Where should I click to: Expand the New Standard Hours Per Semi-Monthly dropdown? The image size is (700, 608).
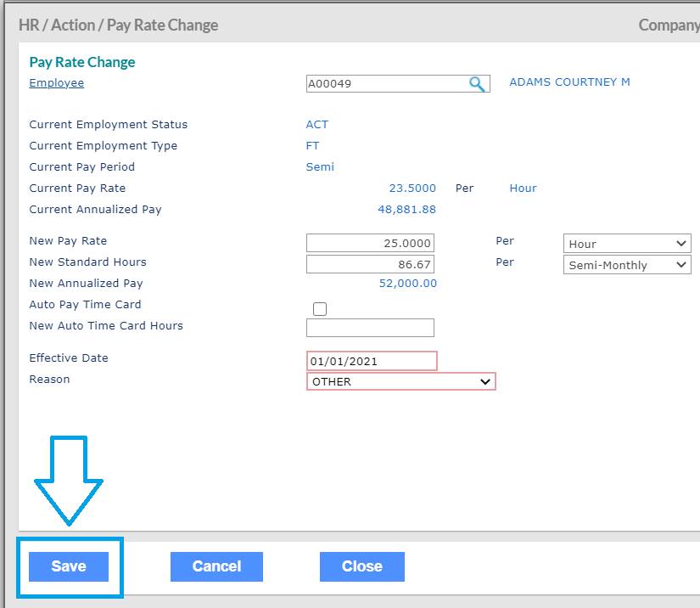tap(627, 265)
